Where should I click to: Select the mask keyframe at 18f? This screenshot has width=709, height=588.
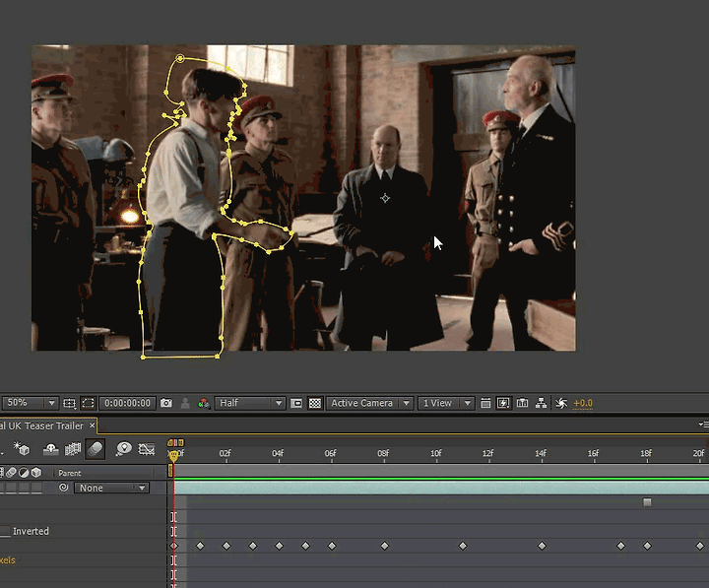tap(647, 546)
